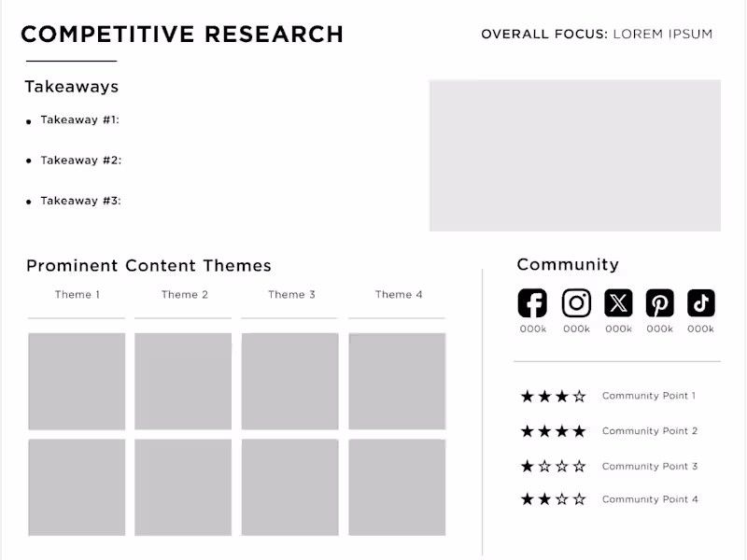Click the Pinterest icon
The image size is (747, 560).
point(659,301)
